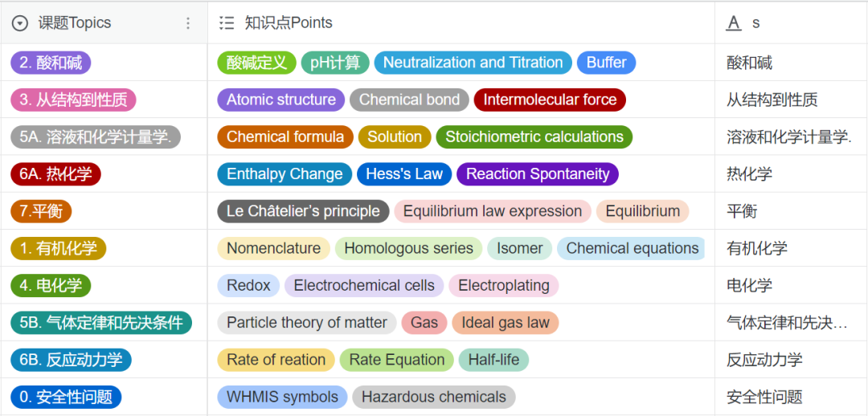Open the 课题Topics column header menu
The image size is (868, 416).
75,23
